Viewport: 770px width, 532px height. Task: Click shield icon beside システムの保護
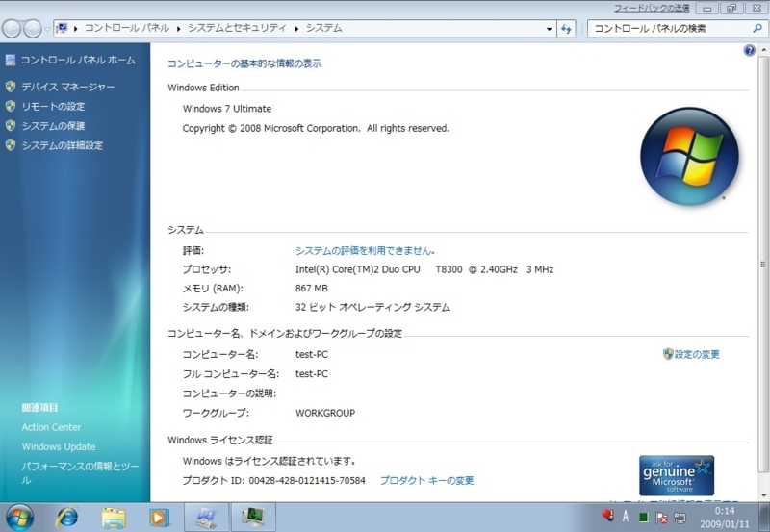point(11,126)
